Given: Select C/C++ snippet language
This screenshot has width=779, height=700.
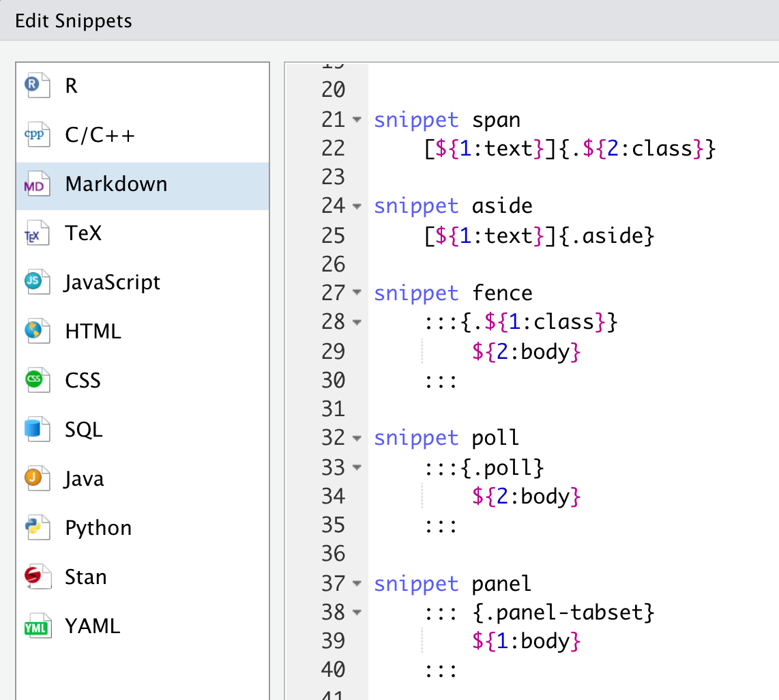Looking at the screenshot, I should pyautogui.click(x=143, y=134).
